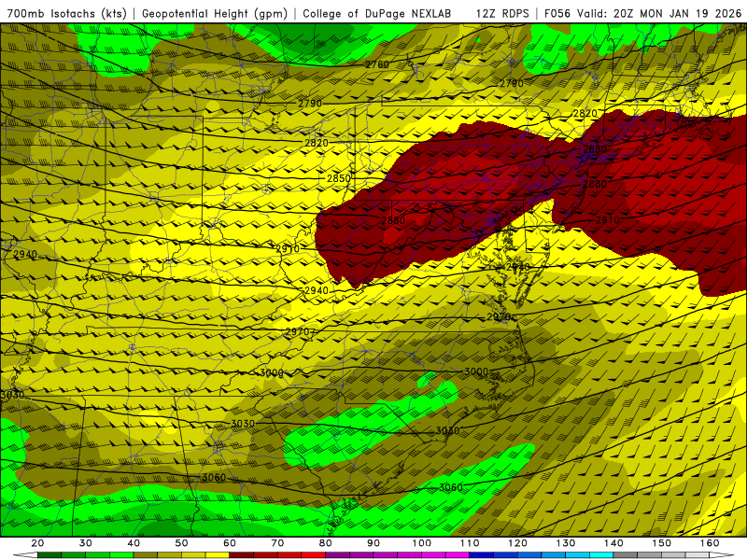This screenshot has height=560, width=747.
Task: Click the 30 knot legend label
Action: (x=85, y=543)
